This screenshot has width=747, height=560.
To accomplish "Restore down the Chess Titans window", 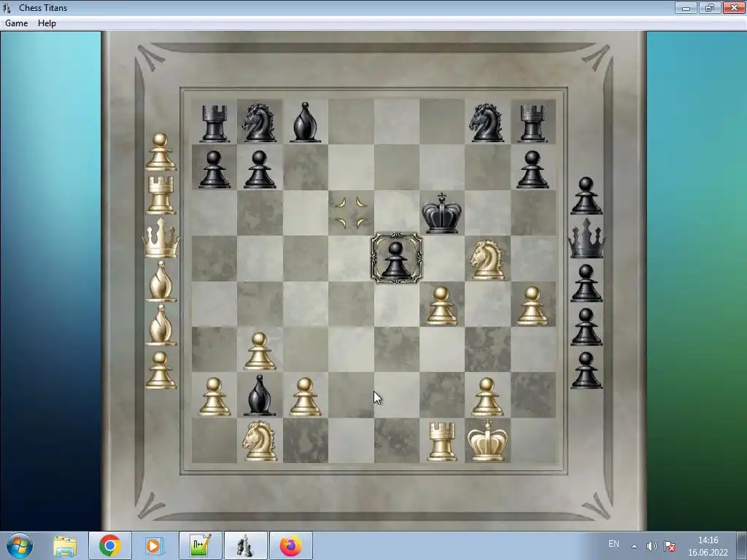I will click(x=710, y=7).
